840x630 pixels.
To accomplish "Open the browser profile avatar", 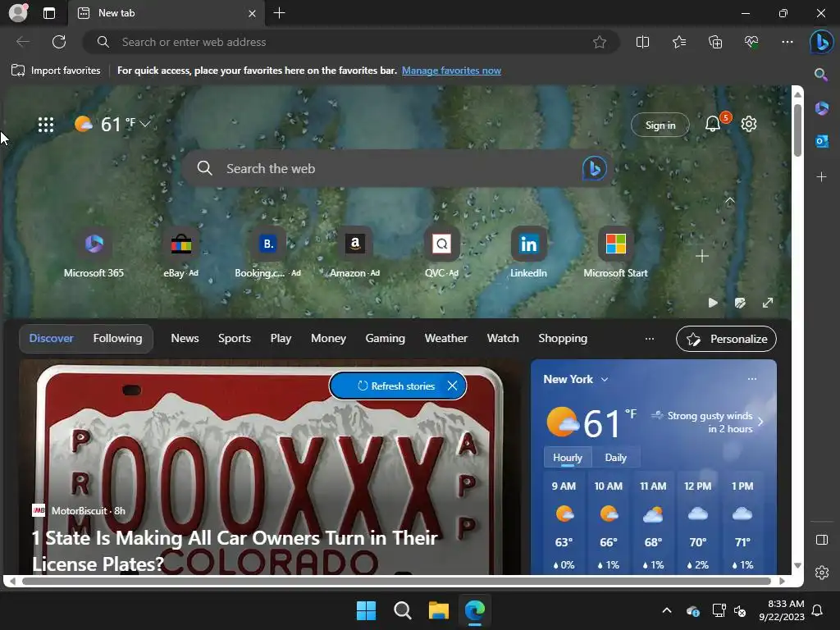I will pos(18,13).
